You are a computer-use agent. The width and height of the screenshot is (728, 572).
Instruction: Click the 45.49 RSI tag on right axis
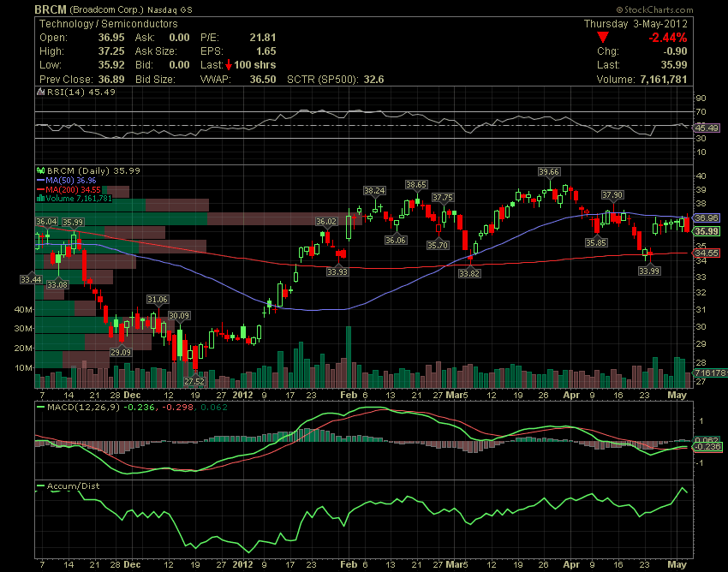(x=707, y=128)
